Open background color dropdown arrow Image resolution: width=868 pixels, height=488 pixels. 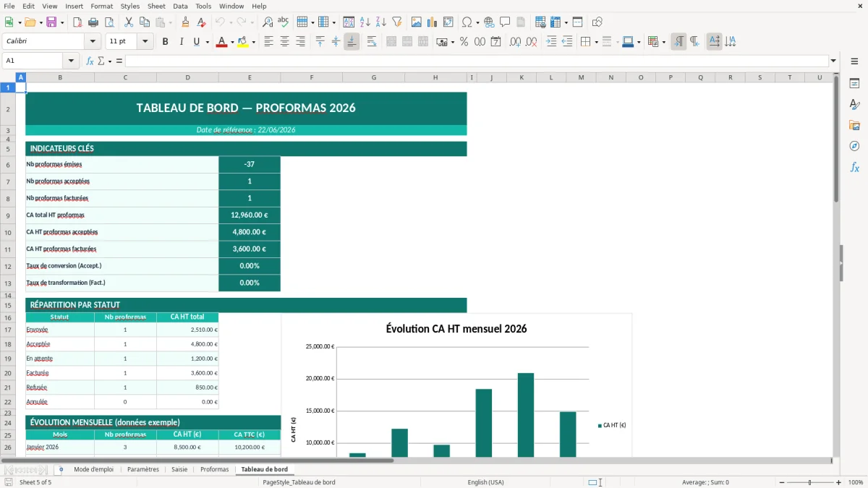[x=253, y=42]
